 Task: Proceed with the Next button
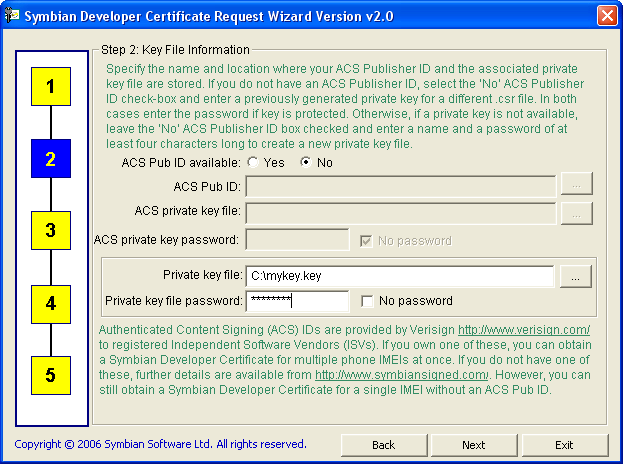pyautogui.click(x=474, y=445)
